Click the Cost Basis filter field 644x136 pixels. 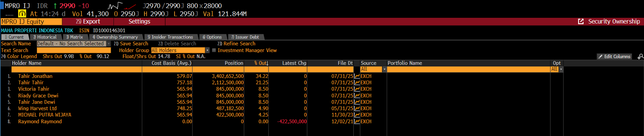pyautogui.click(x=167, y=70)
